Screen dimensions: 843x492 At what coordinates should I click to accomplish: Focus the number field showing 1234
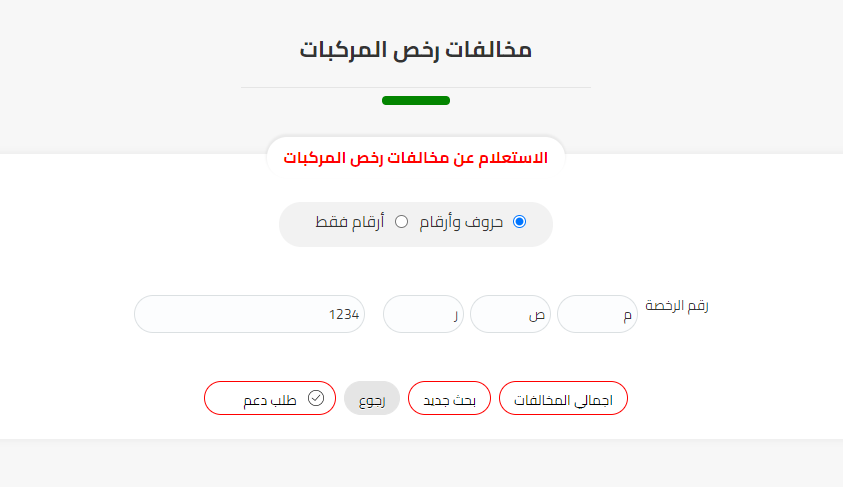coord(249,314)
